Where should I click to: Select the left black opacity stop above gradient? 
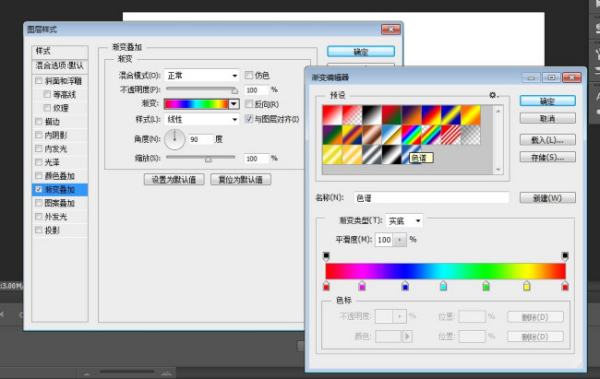326,256
